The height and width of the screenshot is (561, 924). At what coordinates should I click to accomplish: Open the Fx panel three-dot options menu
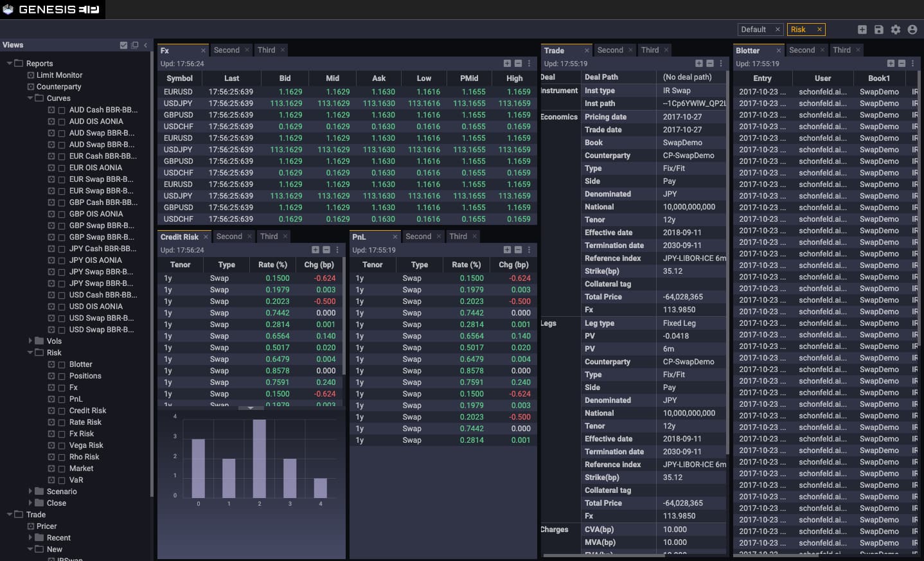pyautogui.click(x=529, y=64)
